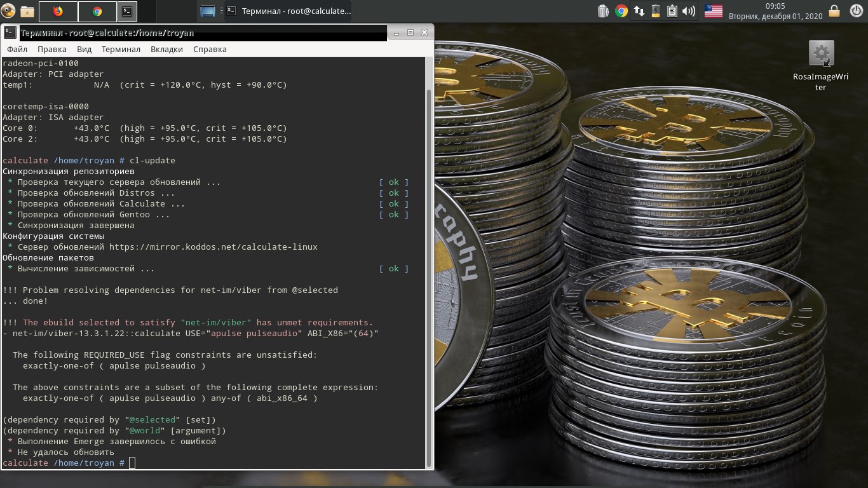
Task: Click 'Вычисление зависимостей ...' line
Action: (x=86, y=268)
